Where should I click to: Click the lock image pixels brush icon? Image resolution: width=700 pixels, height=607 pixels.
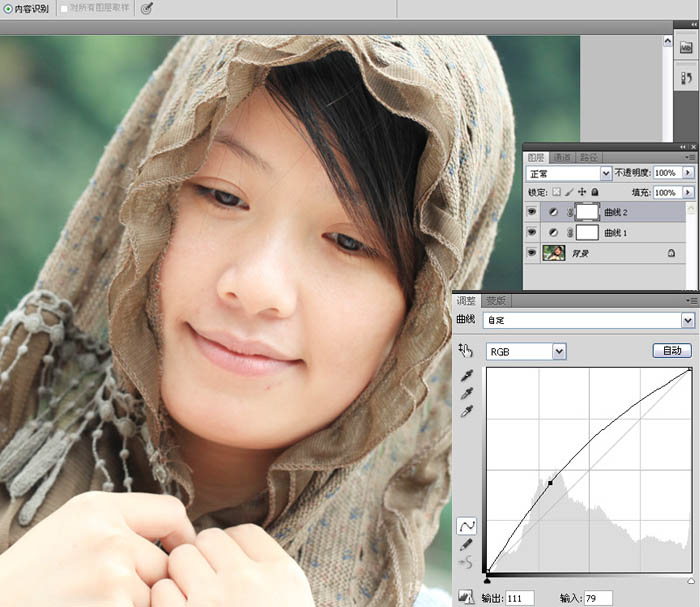coord(569,192)
